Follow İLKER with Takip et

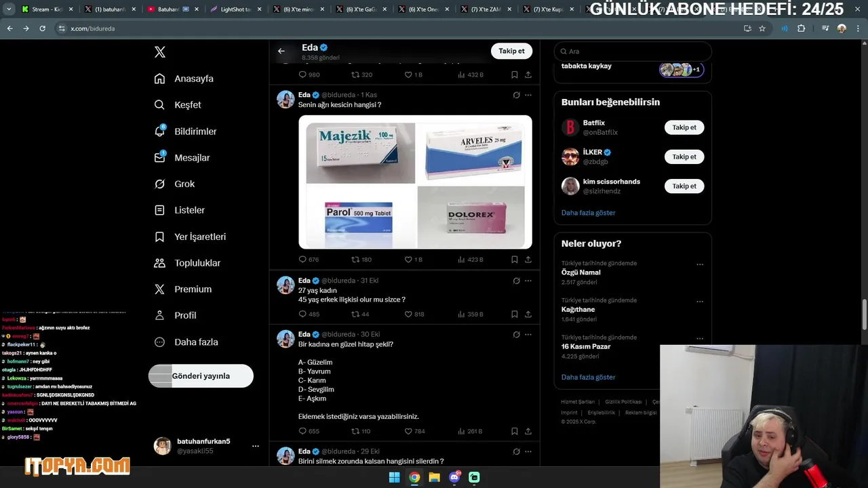pos(684,157)
